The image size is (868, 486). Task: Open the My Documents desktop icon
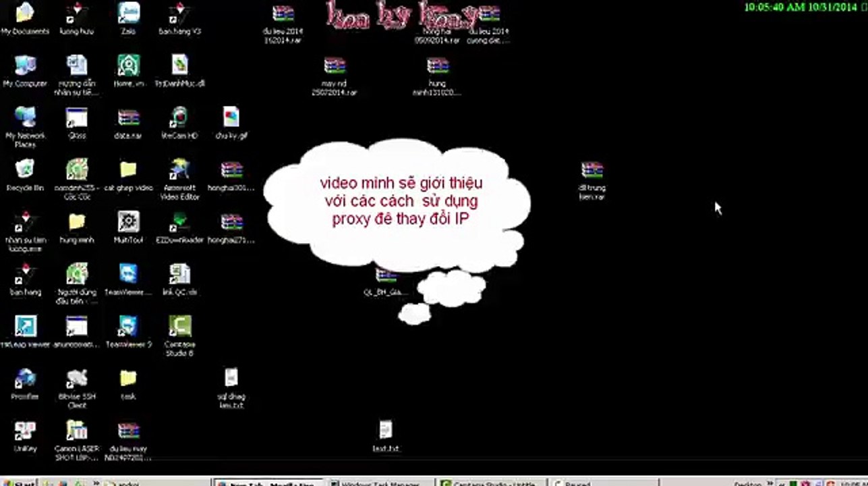pyautogui.click(x=25, y=18)
